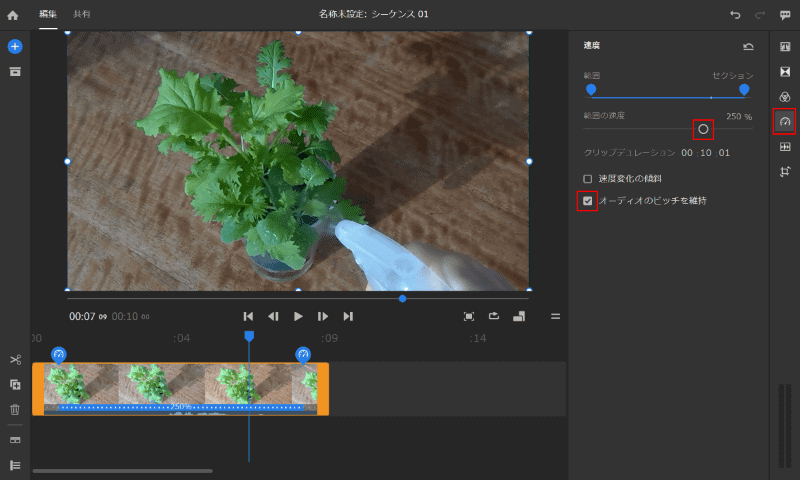
Task: Open the Titles panel in right sidebar
Action: point(785,47)
